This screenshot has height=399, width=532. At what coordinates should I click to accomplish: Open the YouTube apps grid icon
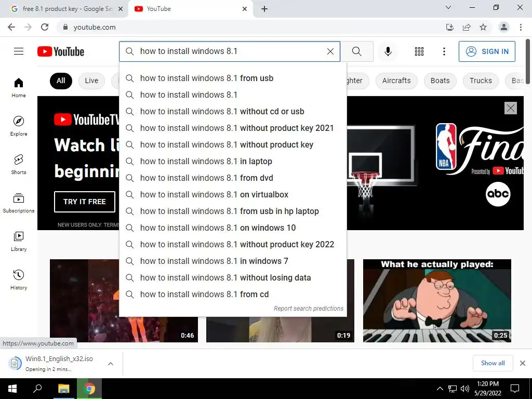tap(419, 51)
